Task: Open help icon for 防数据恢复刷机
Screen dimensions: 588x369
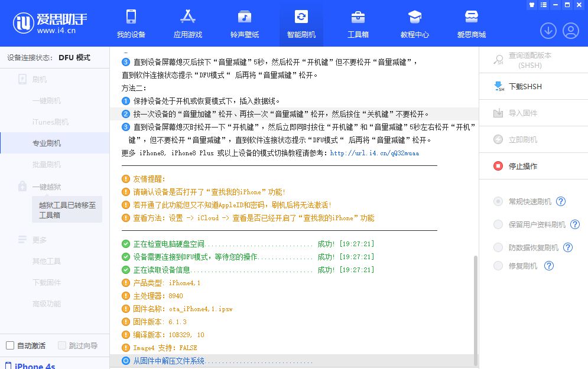Action: [568, 247]
